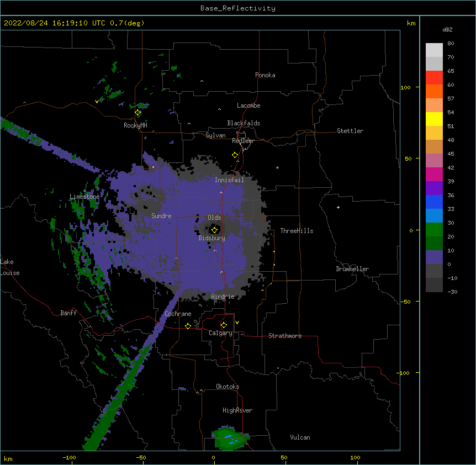Click the dark gray -10 dBZ legend swatch
This screenshot has width=476, height=465.
(x=434, y=285)
